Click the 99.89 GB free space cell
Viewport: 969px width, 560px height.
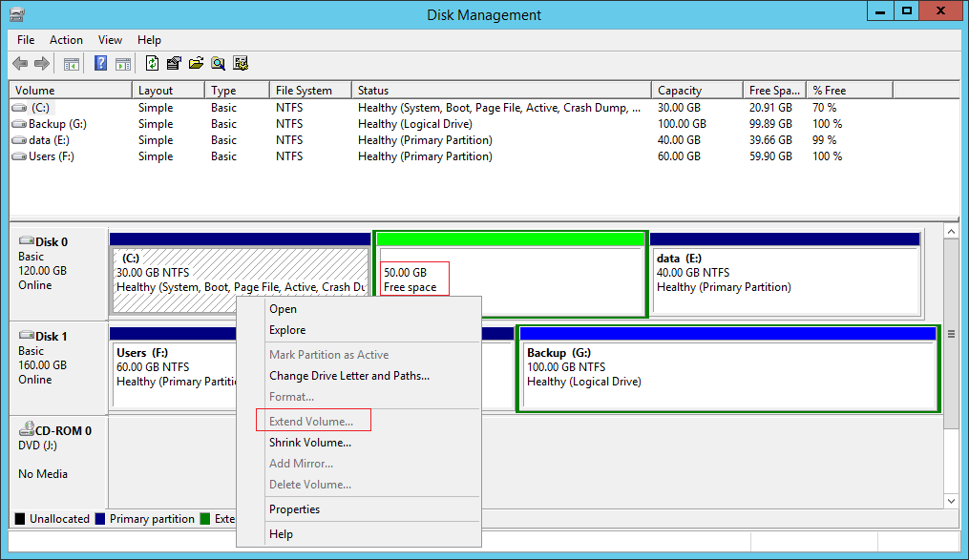click(x=770, y=124)
